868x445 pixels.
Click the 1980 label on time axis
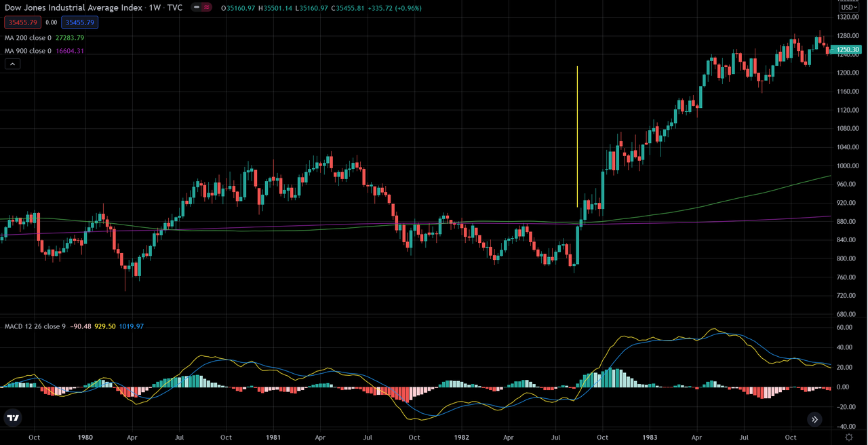coord(85,438)
